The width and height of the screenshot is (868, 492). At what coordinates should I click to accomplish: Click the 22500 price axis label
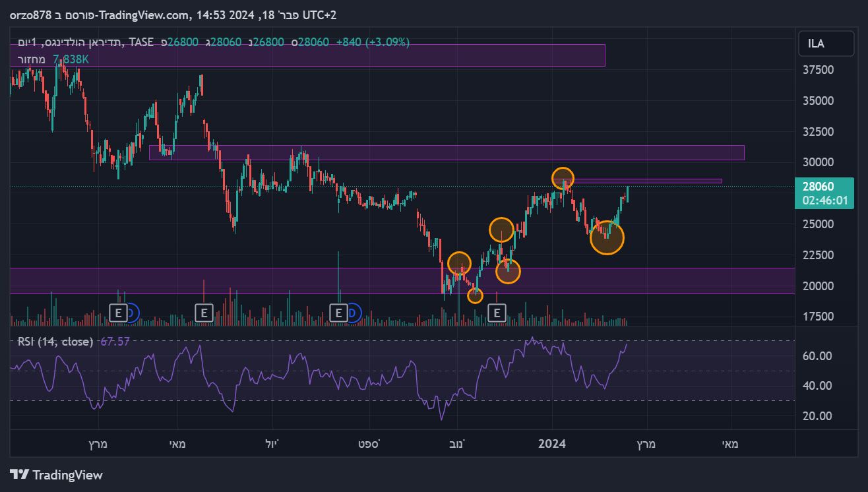point(817,255)
